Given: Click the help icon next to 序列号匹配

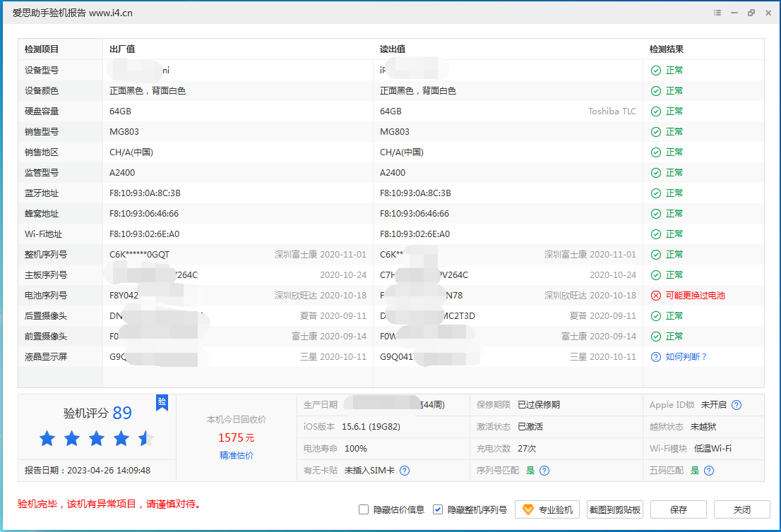Looking at the screenshot, I should (544, 471).
